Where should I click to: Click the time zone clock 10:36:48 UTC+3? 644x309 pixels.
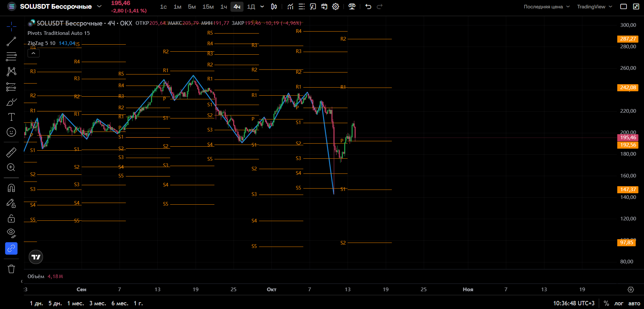574,303
